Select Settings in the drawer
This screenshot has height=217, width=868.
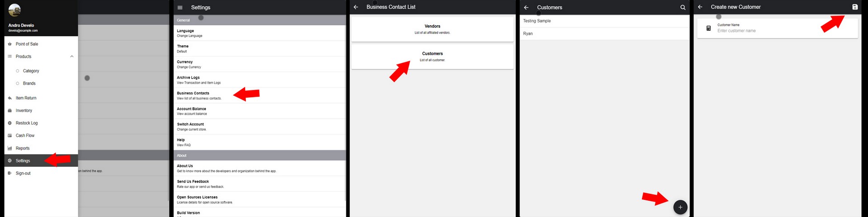point(41,160)
